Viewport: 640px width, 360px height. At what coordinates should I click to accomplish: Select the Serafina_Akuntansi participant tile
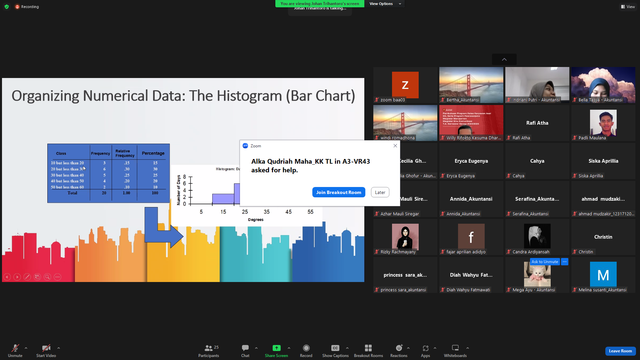pos(537,199)
